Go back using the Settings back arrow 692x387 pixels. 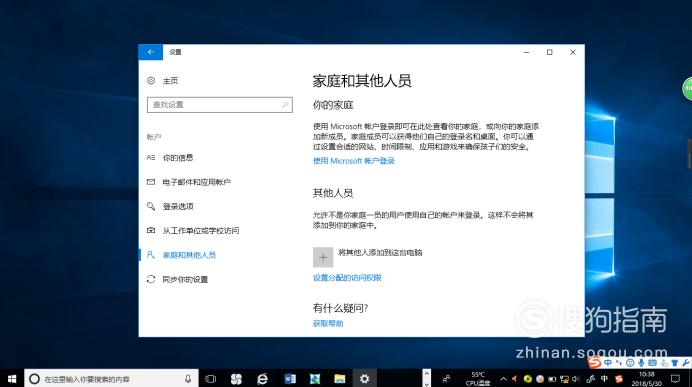[x=150, y=52]
